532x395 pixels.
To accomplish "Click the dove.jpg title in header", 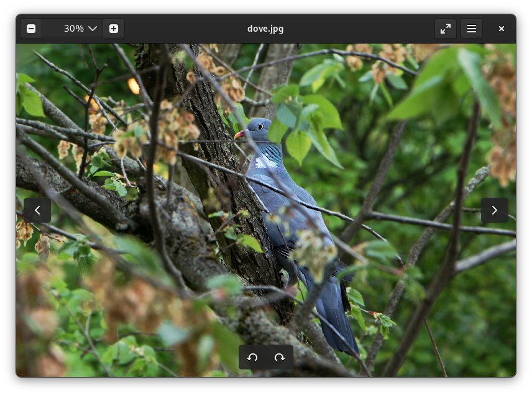I will click(265, 29).
